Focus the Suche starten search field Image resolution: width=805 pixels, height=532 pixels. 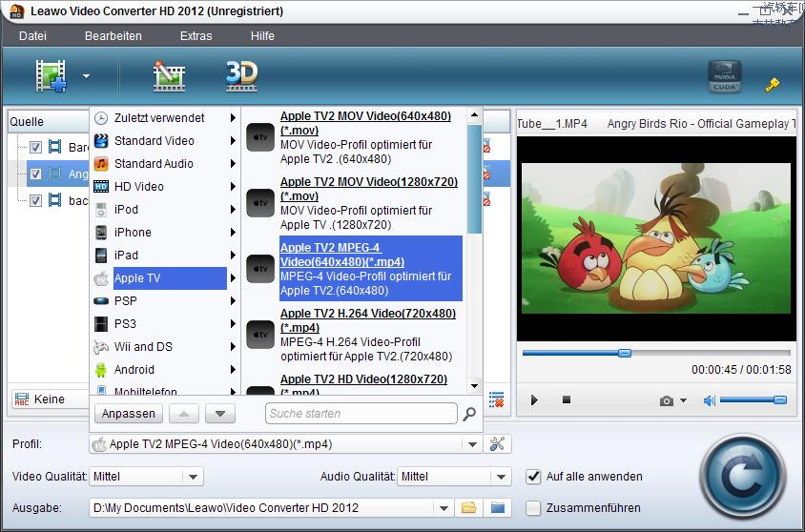[361, 414]
